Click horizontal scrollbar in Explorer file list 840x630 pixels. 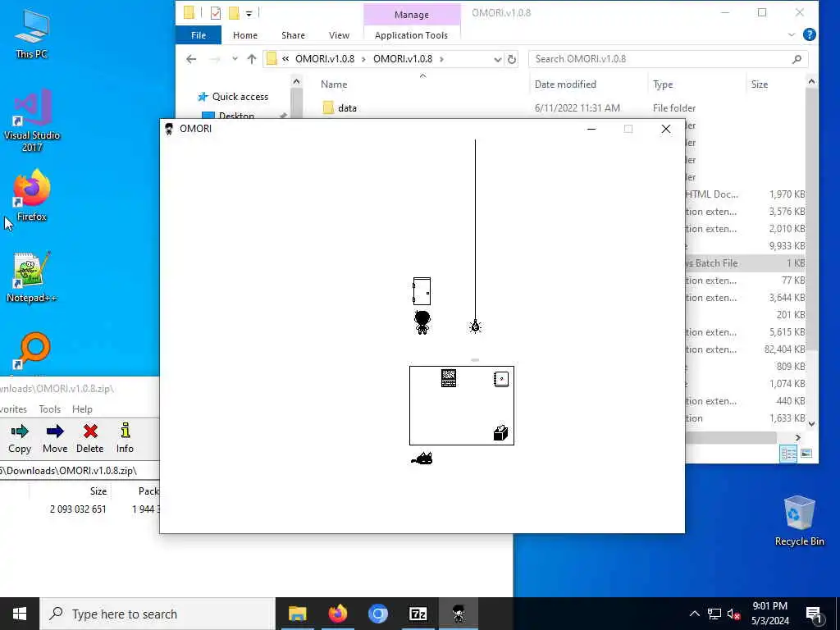point(731,438)
